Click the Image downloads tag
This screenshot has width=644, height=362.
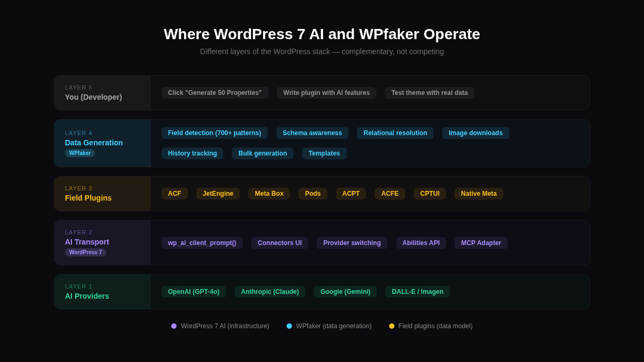click(x=475, y=133)
